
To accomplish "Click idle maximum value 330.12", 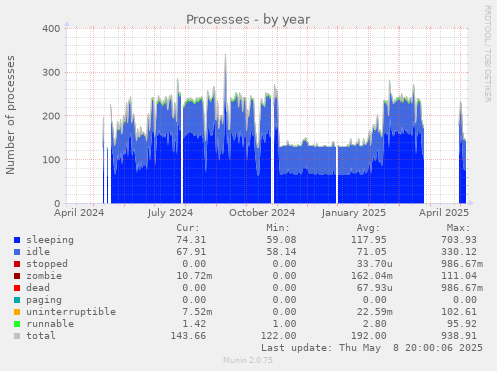I will 459,252.
